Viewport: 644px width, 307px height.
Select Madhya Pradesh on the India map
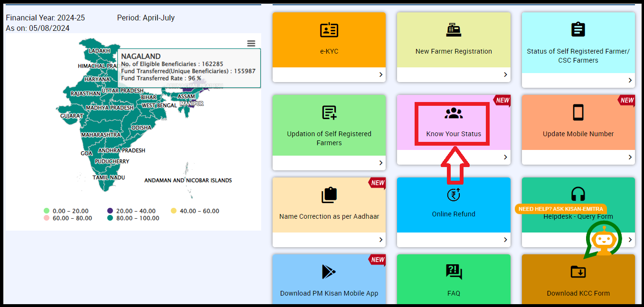110,108
